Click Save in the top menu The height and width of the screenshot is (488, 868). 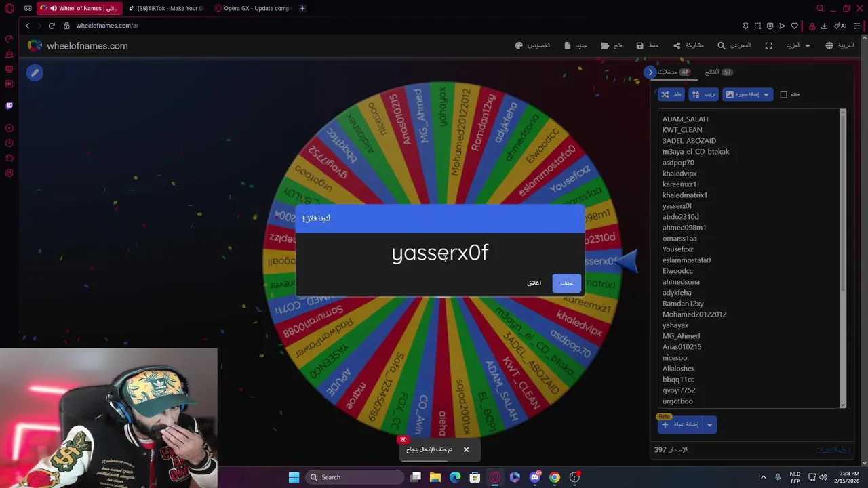[x=648, y=45]
